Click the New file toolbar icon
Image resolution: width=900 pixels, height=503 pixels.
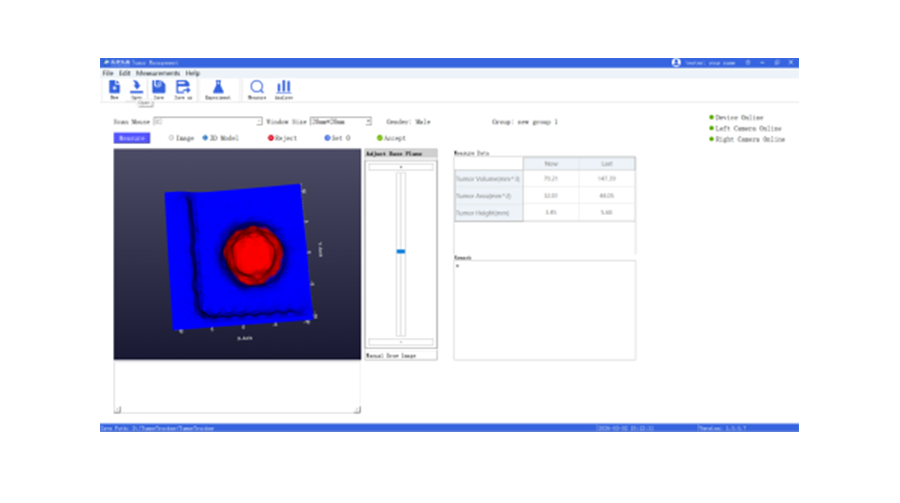coord(114,88)
